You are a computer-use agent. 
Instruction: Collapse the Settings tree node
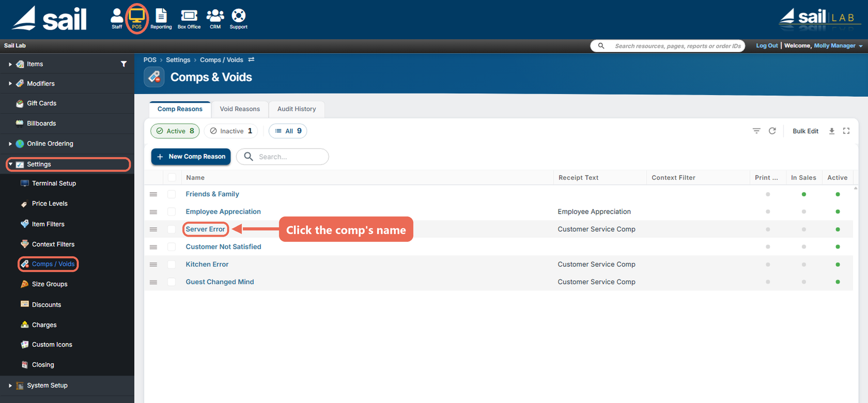click(x=10, y=164)
